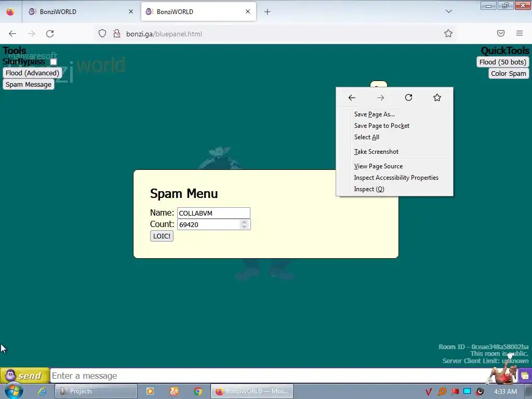Launch Chrome from the taskbar

[x=198, y=391]
